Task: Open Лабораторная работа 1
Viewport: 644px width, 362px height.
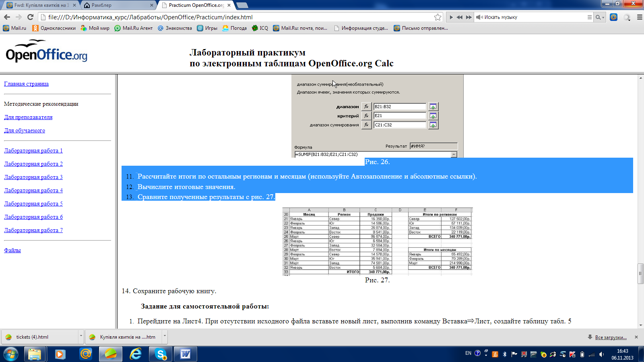Action: click(x=33, y=150)
